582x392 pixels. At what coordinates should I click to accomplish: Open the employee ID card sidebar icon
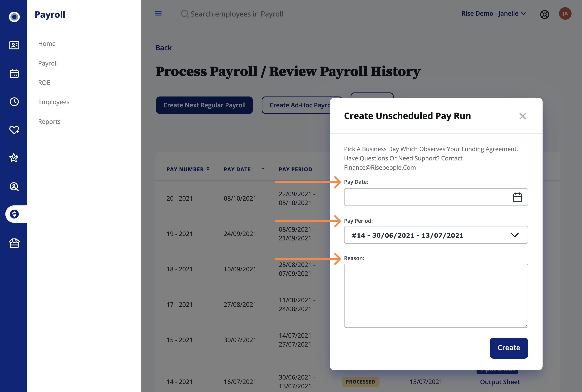click(x=14, y=45)
